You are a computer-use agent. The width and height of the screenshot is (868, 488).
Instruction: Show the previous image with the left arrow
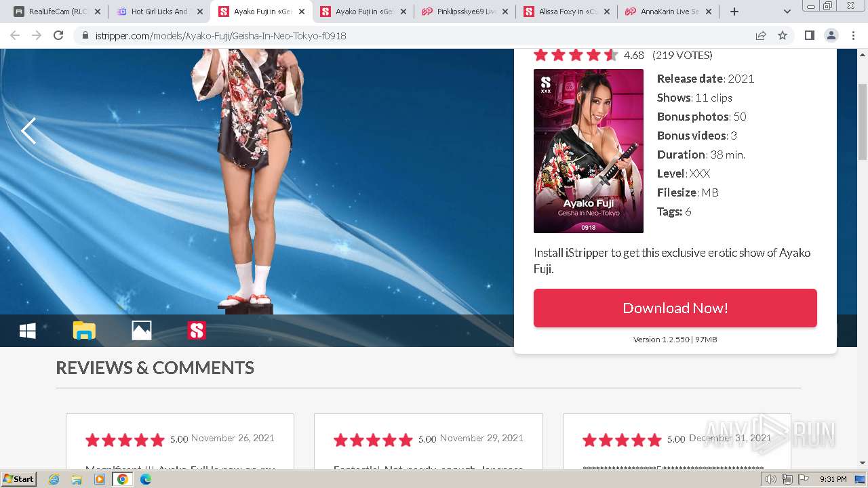coord(28,131)
